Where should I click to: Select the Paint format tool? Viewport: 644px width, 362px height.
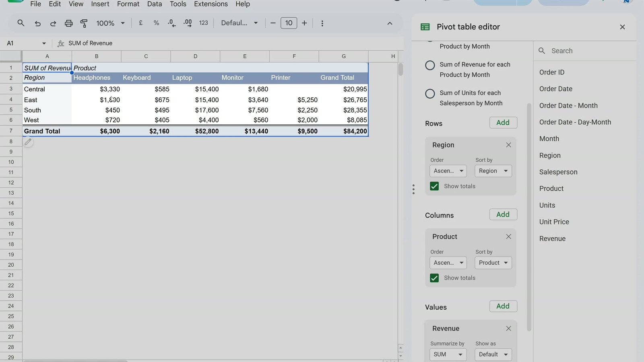84,23
